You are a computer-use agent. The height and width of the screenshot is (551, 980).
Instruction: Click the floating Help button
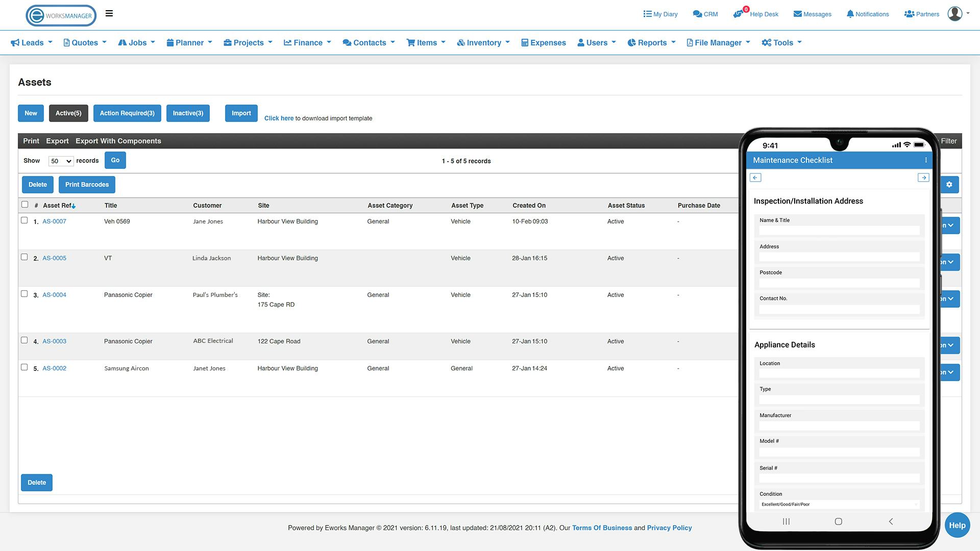tap(957, 524)
